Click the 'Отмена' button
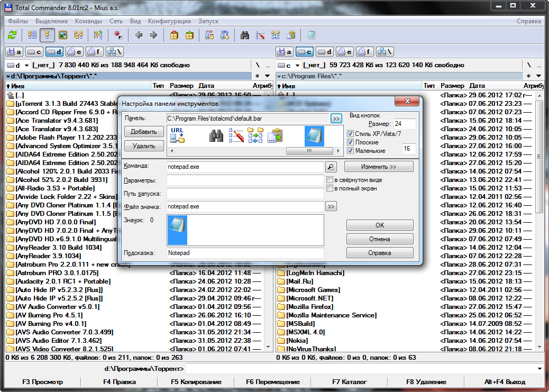 [379, 239]
